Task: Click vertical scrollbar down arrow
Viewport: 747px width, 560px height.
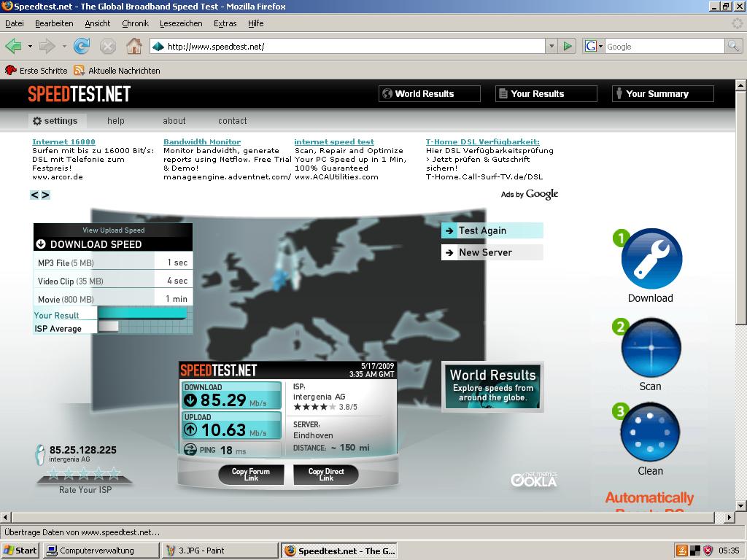Action: click(741, 506)
